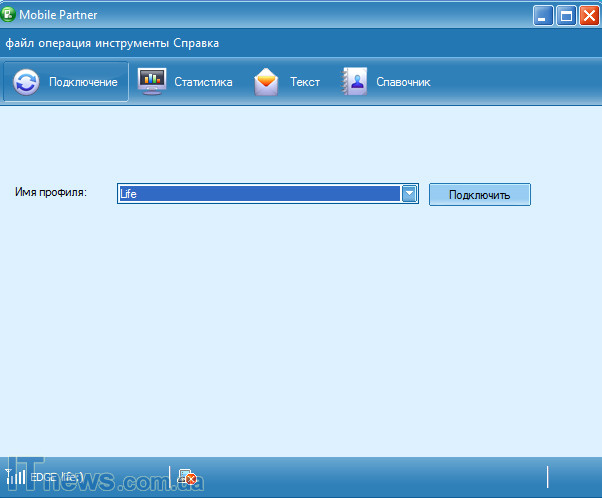Open the Справка help menu

[197, 43]
